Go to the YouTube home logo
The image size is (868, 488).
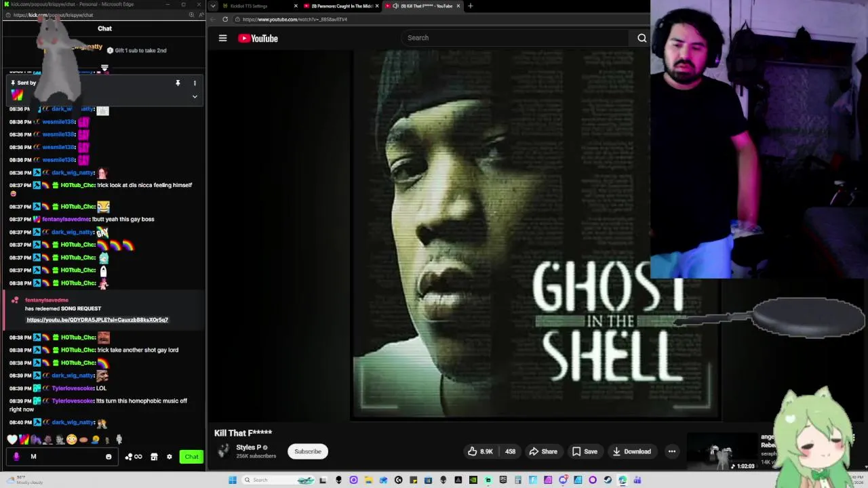(258, 39)
